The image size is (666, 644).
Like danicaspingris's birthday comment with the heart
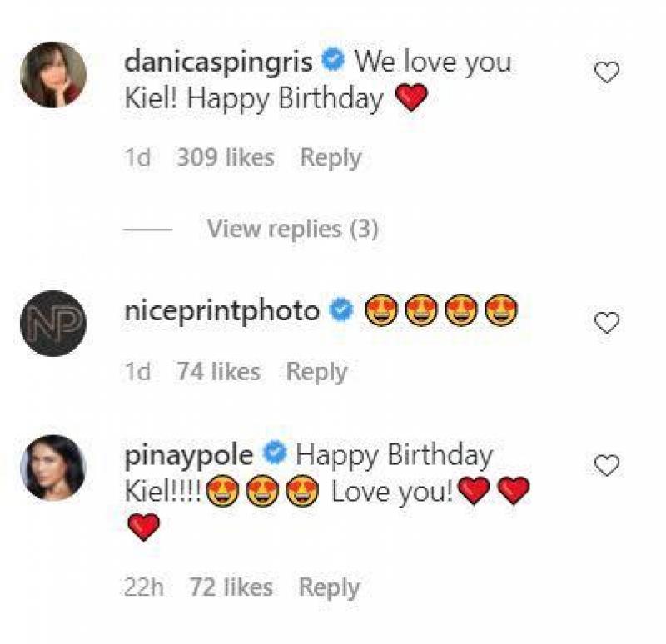[x=607, y=73]
